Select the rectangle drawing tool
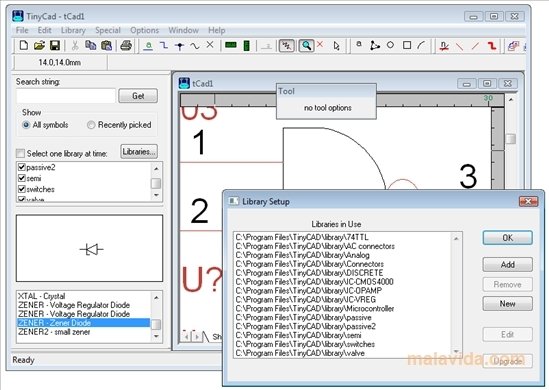 coord(407,45)
